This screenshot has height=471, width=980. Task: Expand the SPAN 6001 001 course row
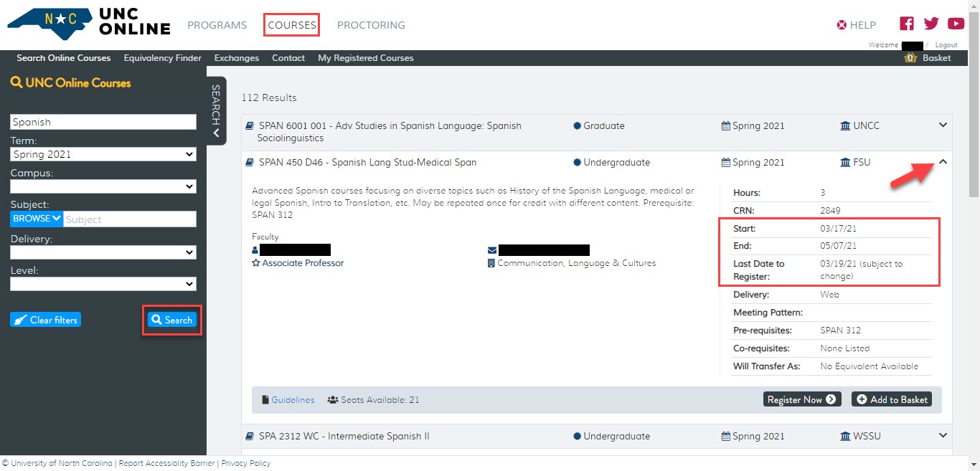click(x=943, y=125)
